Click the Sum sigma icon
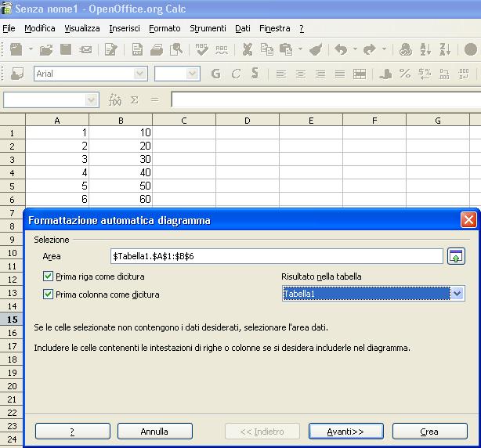 (x=134, y=100)
